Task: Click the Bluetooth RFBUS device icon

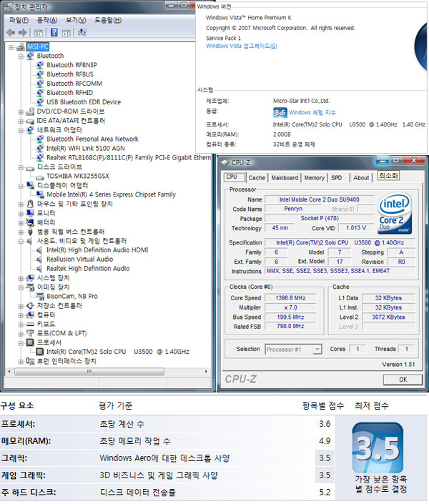Action: point(40,74)
